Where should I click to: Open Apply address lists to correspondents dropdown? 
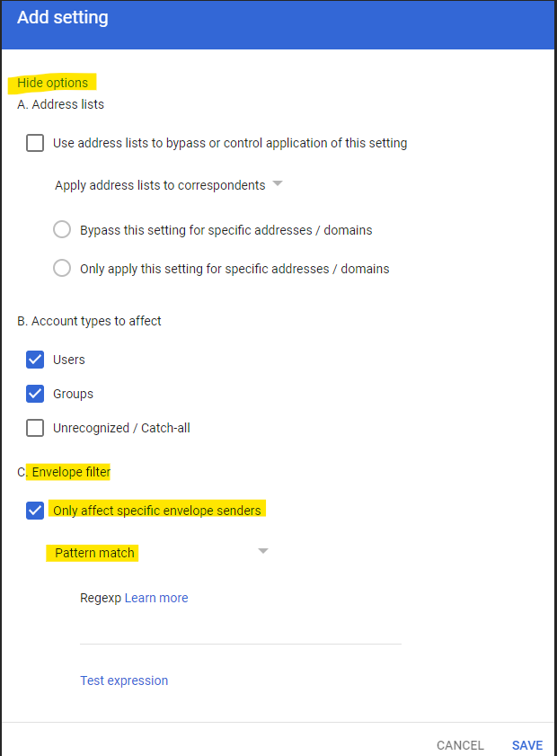pos(169,185)
